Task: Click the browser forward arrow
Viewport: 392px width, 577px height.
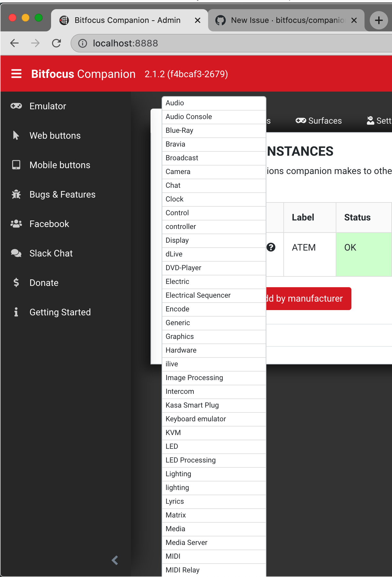Action: (x=35, y=43)
